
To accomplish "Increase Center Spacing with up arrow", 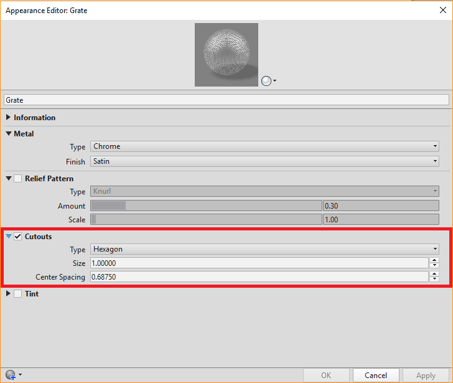I will pyautogui.click(x=434, y=274).
